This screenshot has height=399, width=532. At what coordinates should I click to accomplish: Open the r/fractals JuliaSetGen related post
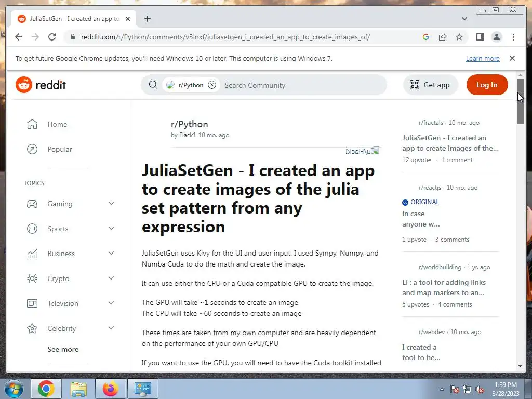pyautogui.click(x=450, y=143)
